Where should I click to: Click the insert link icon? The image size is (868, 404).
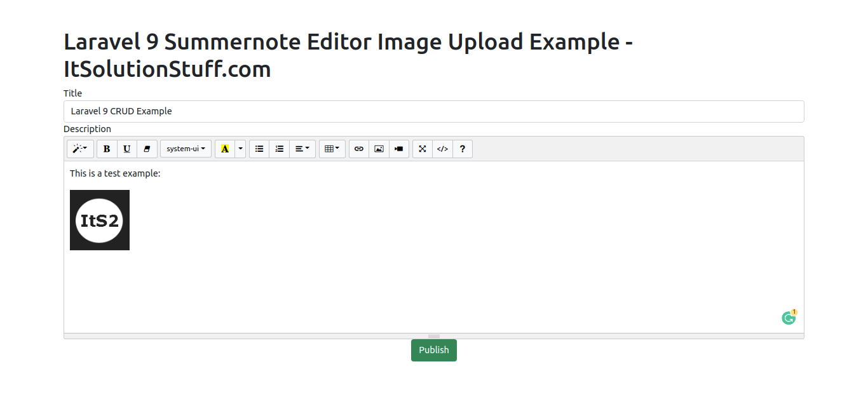359,149
